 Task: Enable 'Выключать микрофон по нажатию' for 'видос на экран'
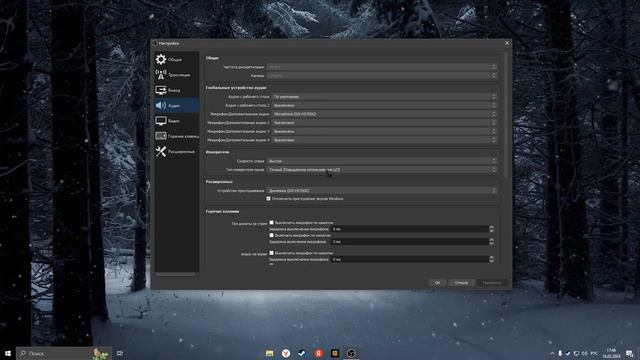tap(271, 253)
